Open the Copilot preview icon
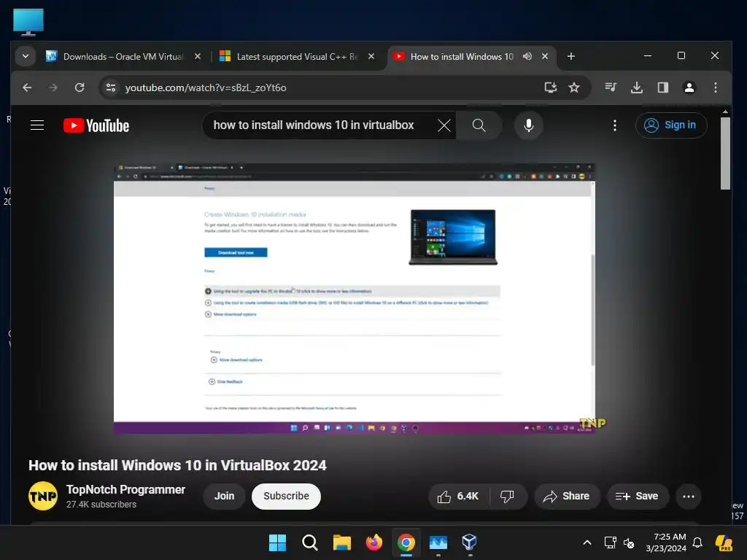Viewport: 747px width, 560px height. click(x=724, y=542)
